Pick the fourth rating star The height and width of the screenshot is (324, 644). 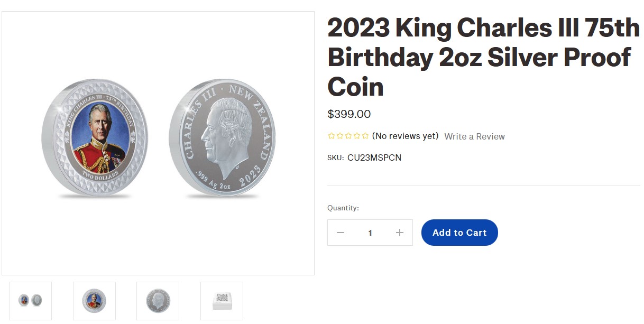pyautogui.click(x=357, y=136)
